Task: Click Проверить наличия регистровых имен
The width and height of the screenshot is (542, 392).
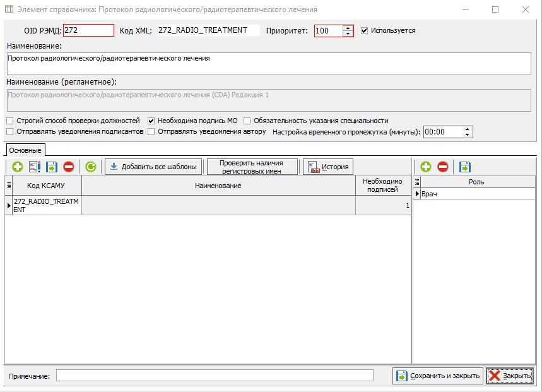Action: coord(252,167)
